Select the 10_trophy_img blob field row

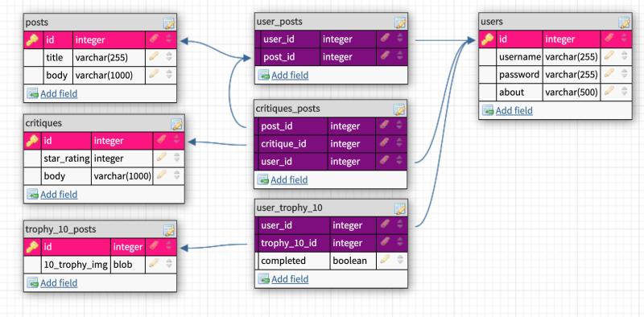click(x=100, y=265)
